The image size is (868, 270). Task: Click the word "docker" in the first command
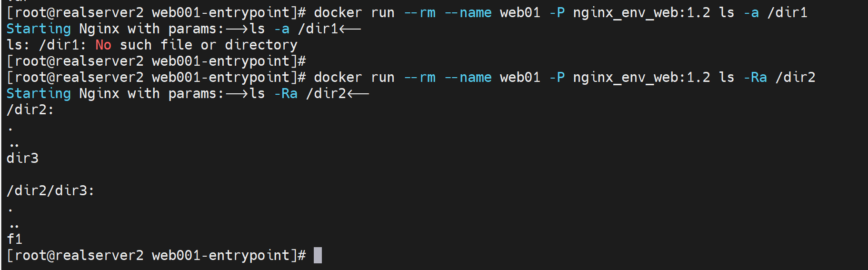coord(338,13)
